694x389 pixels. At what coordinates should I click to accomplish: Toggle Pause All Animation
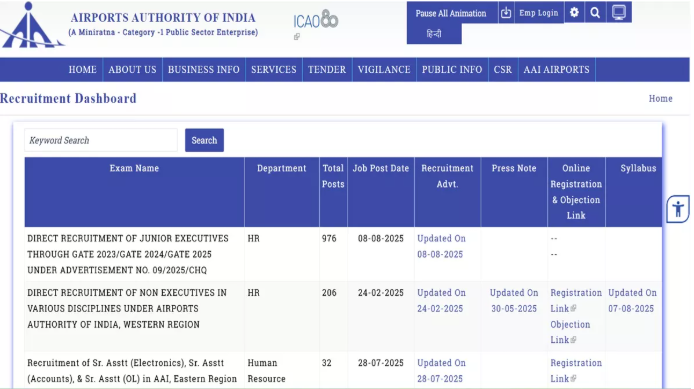pyautogui.click(x=451, y=13)
